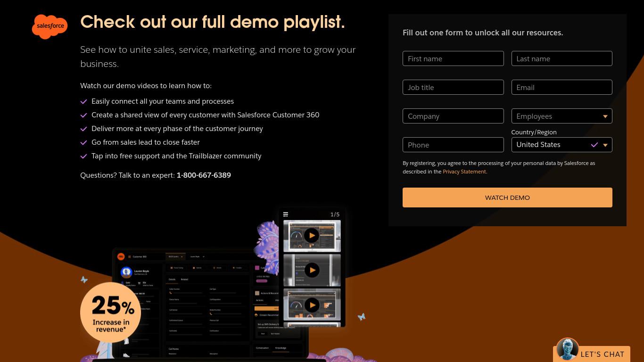Focus the Company field
644x362 pixels.
coord(453,116)
